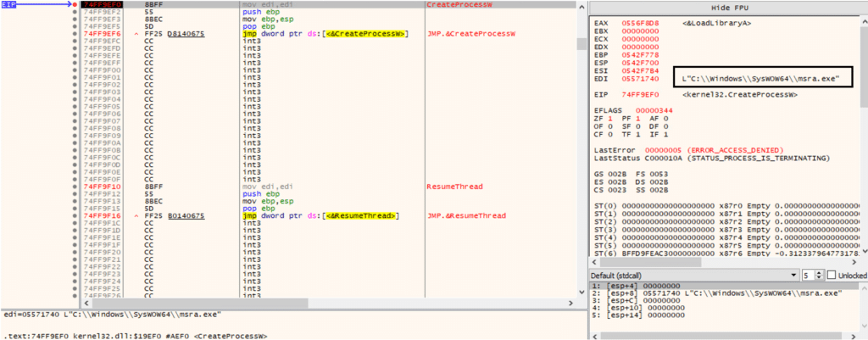Select EAX register value 0556F8D8
This screenshot has height=340, width=868.
tap(641, 23)
